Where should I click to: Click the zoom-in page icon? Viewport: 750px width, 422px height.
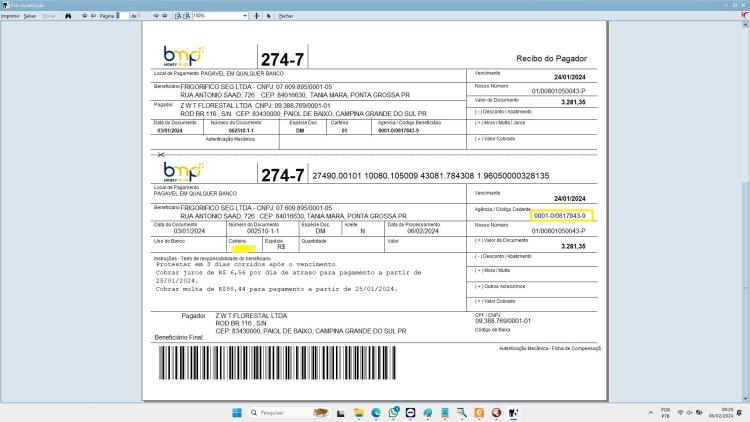[x=178, y=16]
